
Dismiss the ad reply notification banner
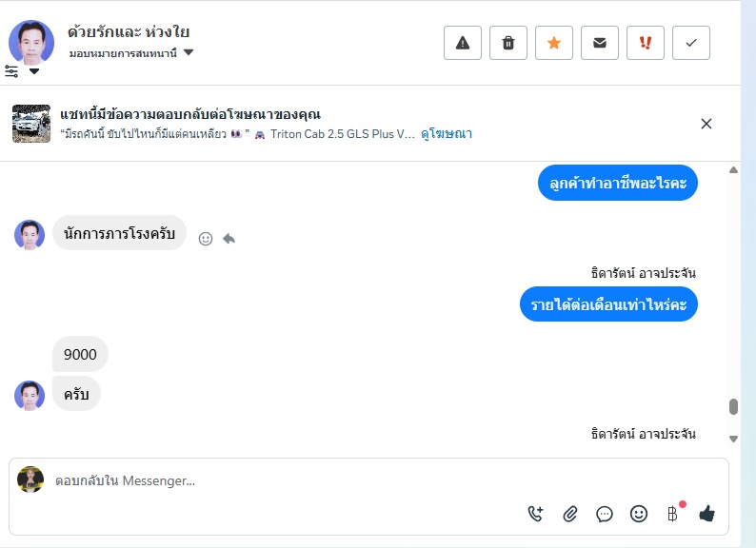(706, 124)
